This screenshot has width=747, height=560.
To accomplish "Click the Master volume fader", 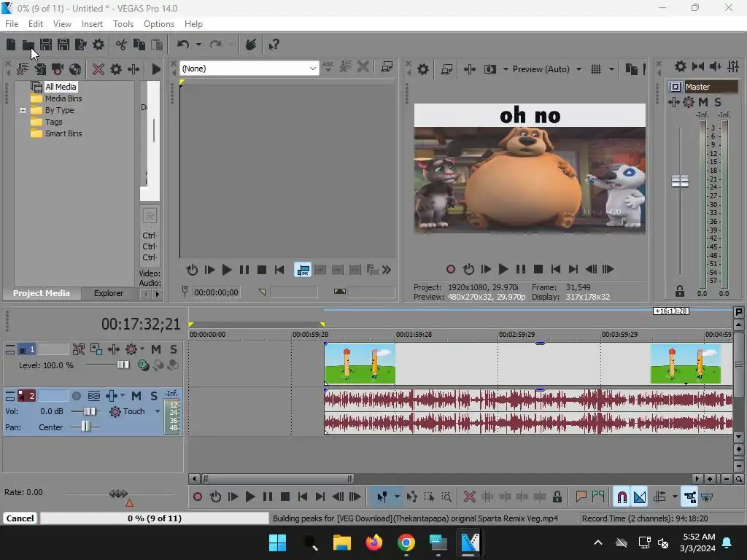I will 680,181.
